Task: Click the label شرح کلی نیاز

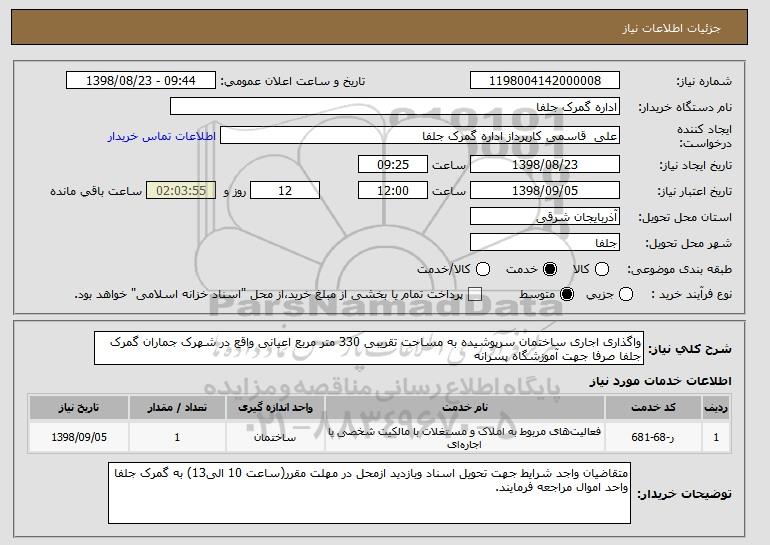Action: point(690,349)
